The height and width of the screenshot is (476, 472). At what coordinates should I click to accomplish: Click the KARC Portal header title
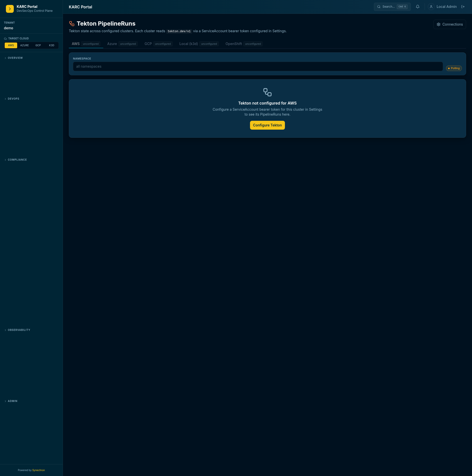pos(81,7)
